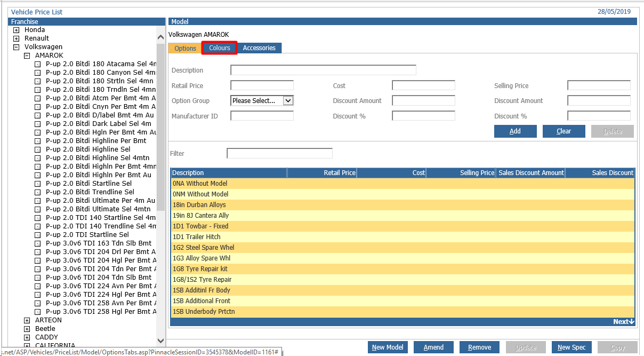Screen dimensions: 644x356
Task: Select the 1SB Additinl Fr Body row
Action: [402, 290]
